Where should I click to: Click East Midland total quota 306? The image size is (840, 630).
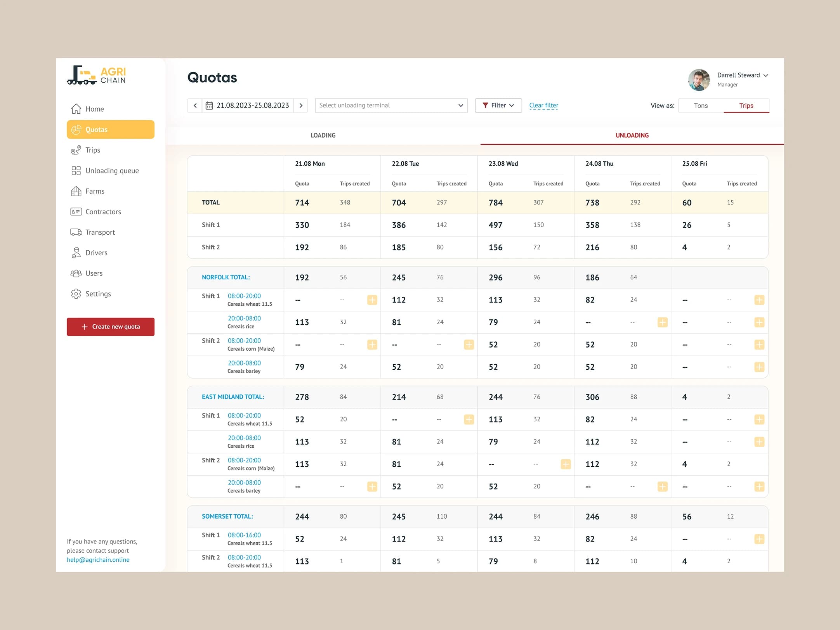[592, 397]
